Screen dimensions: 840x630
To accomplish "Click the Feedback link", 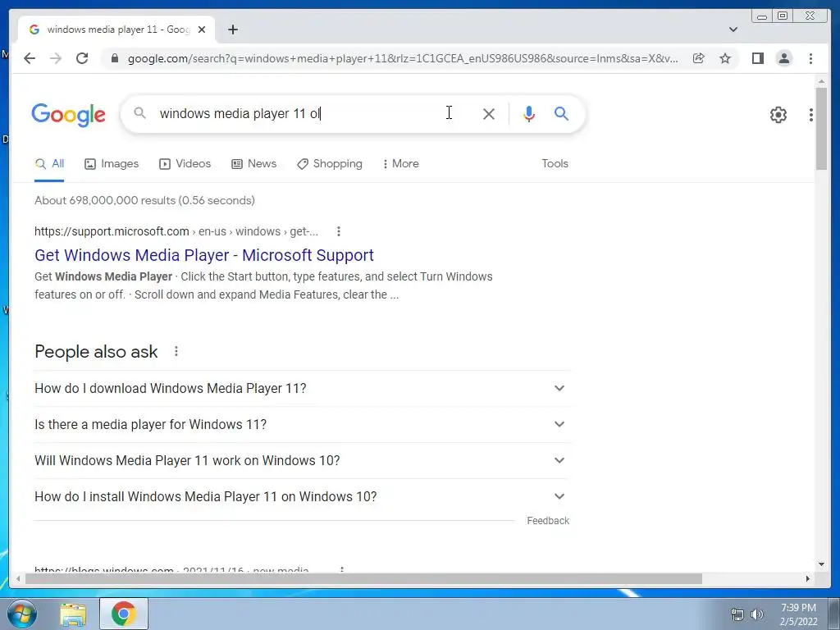I will pyautogui.click(x=547, y=521).
